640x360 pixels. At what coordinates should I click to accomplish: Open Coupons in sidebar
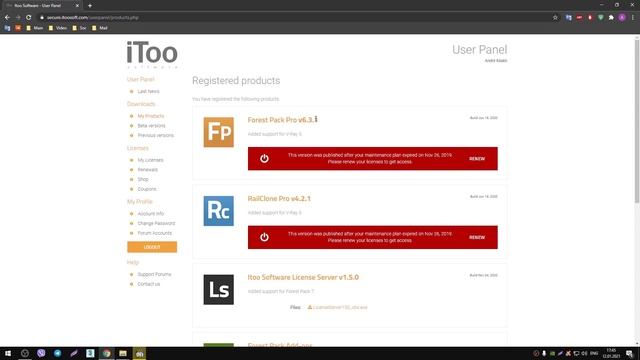click(x=147, y=189)
